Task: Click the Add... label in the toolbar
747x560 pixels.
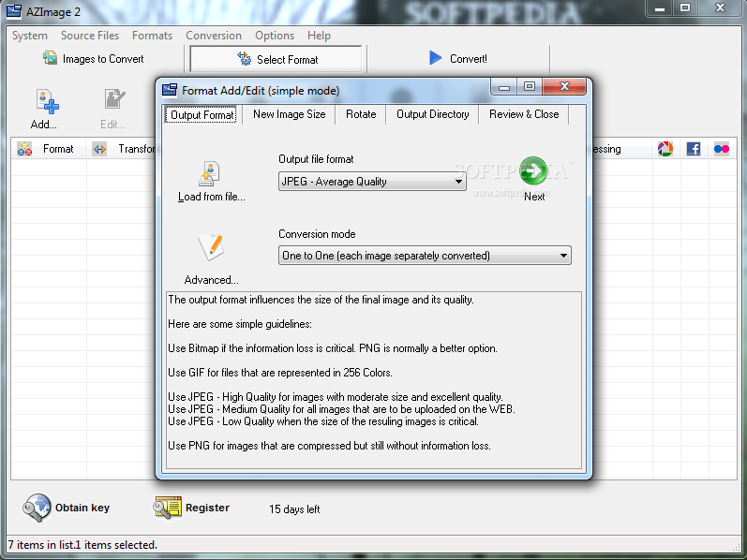Action: tap(43, 125)
